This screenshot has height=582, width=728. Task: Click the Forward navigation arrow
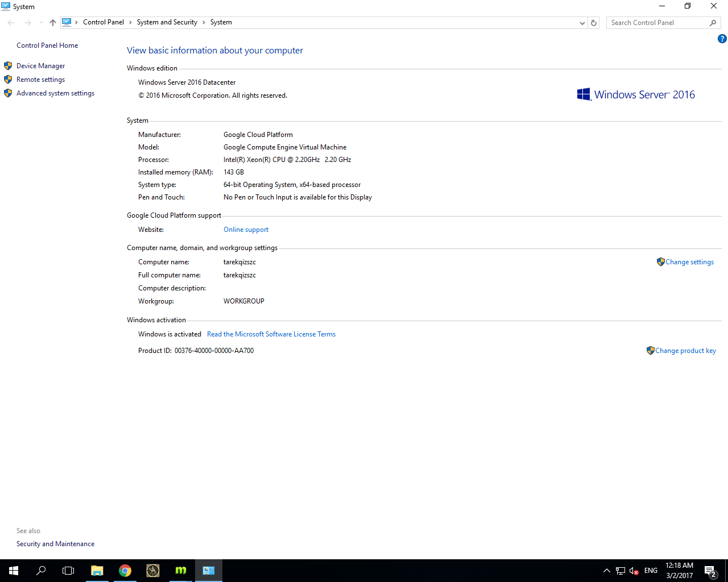(x=27, y=23)
